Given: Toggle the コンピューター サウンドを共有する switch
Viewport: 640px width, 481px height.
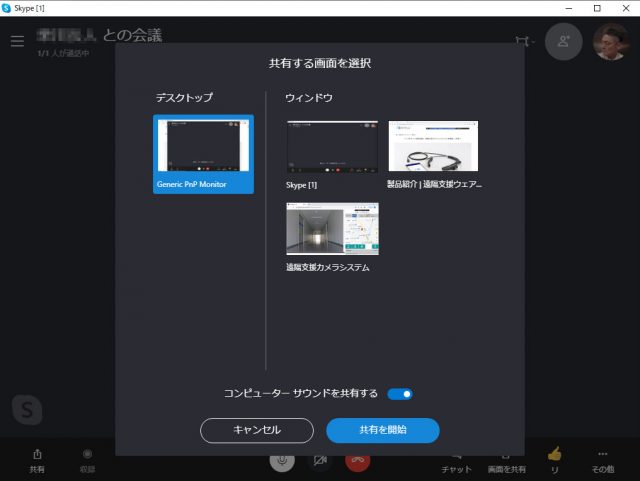Looking at the screenshot, I should pyautogui.click(x=400, y=394).
